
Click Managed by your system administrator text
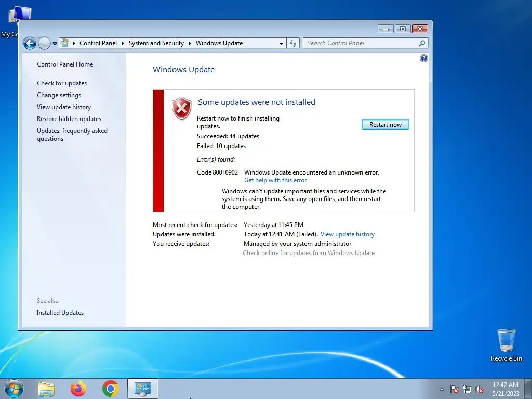(297, 244)
